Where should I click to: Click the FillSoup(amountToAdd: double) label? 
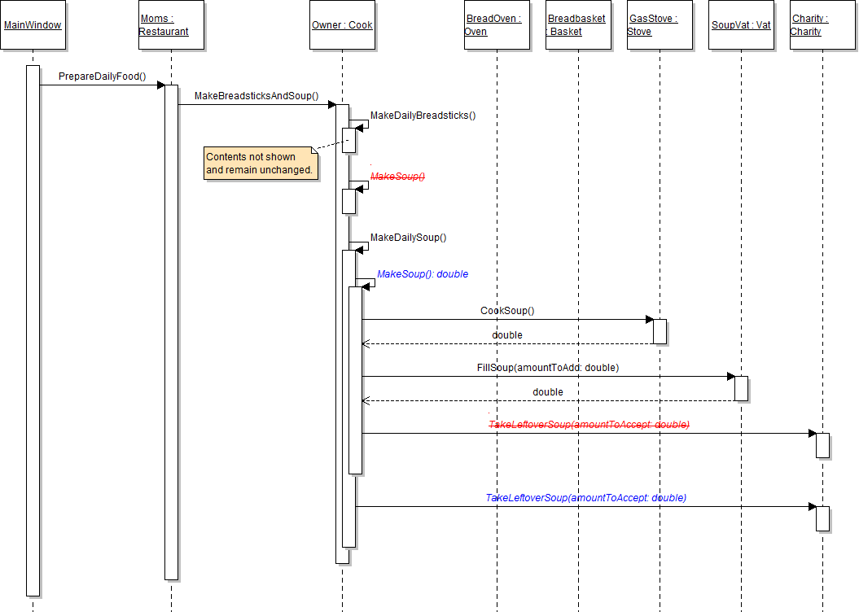[x=547, y=368]
